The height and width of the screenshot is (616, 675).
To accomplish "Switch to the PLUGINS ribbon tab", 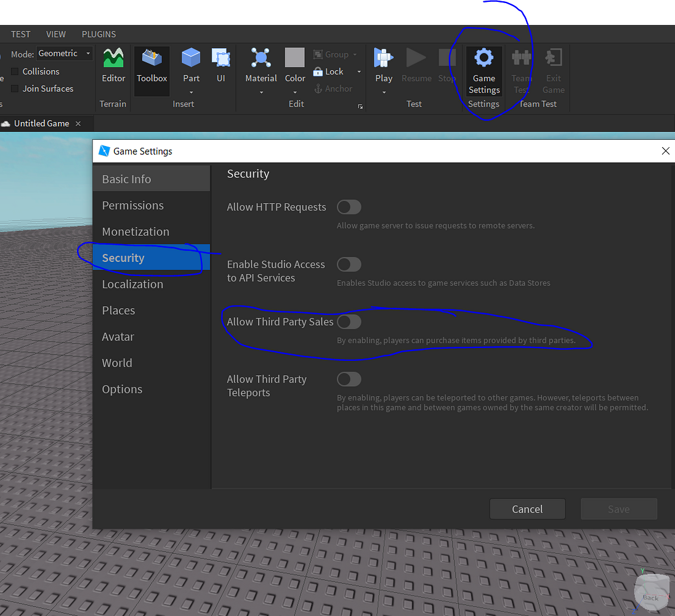I will coord(99,34).
